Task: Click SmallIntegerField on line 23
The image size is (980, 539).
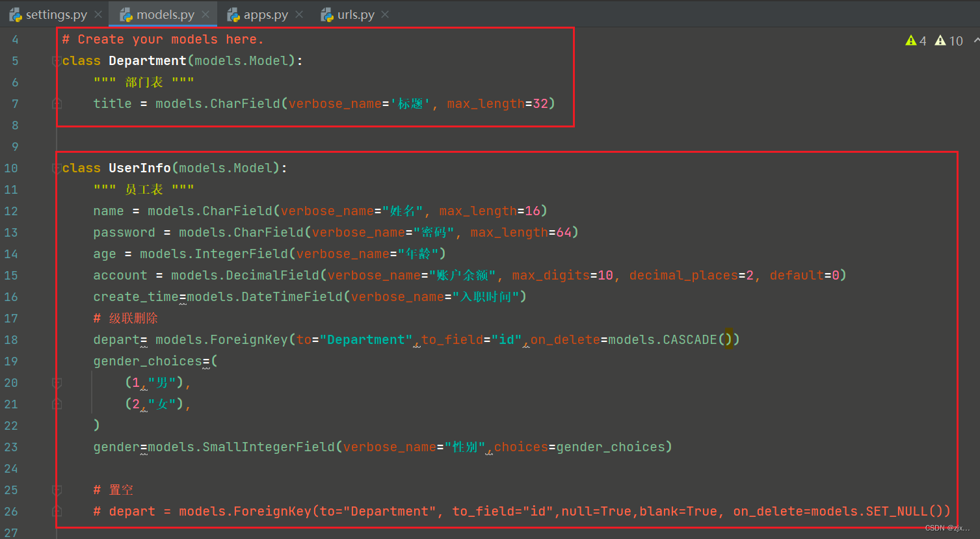Action: click(x=269, y=447)
